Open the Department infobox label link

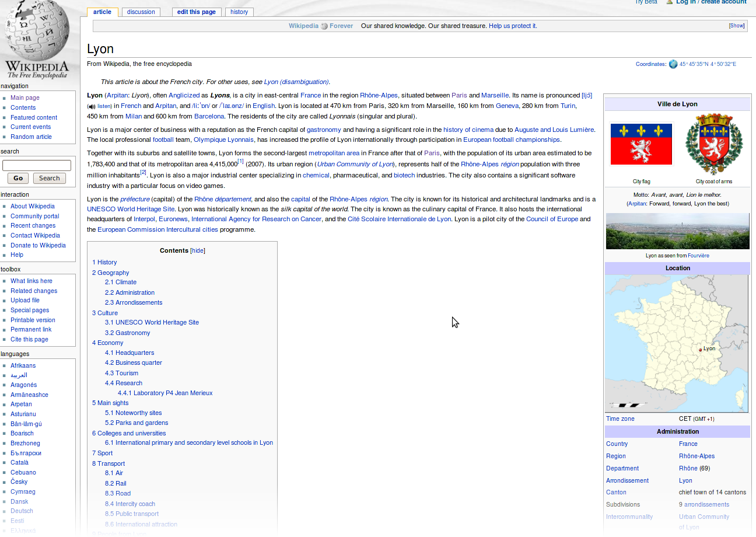point(622,468)
